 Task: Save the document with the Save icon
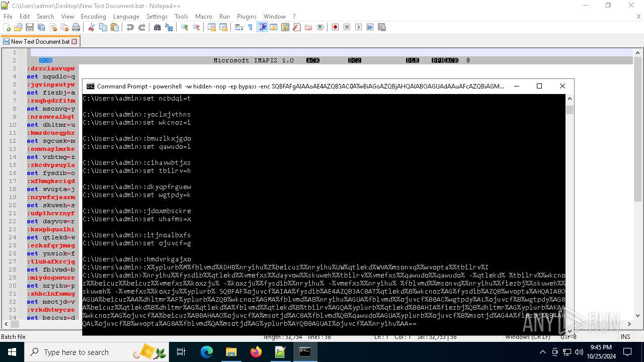coord(30,27)
